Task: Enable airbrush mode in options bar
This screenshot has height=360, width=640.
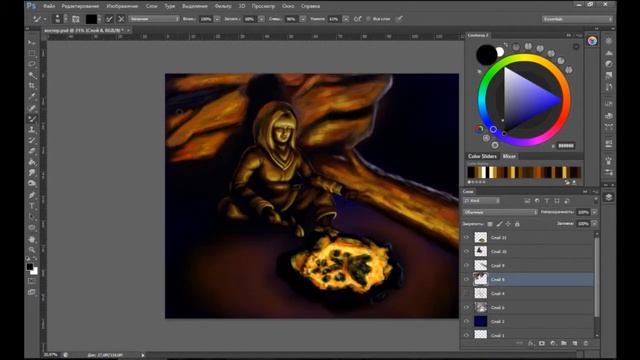Action: click(x=358, y=19)
